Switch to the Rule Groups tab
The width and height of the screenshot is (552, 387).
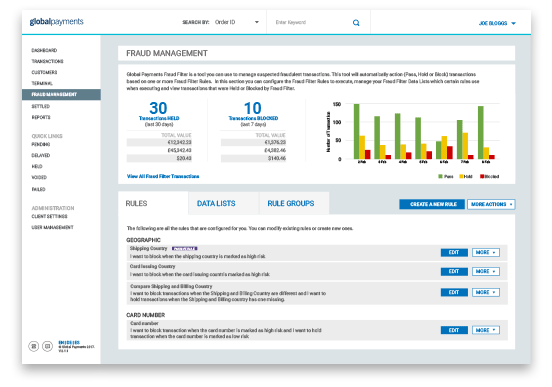[x=294, y=203]
